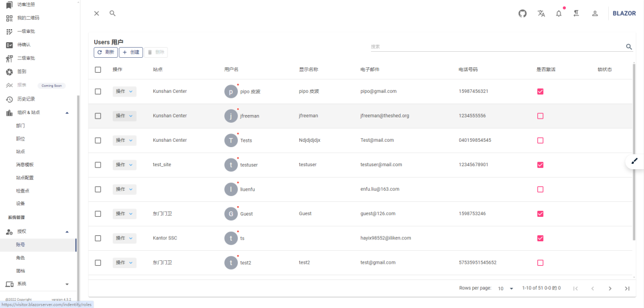
Task: Click the top bar search magnifier
Action: 113,14
